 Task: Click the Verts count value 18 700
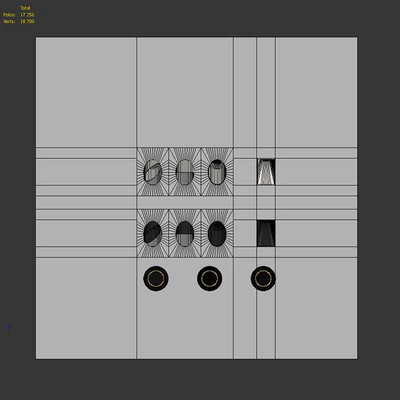click(27, 21)
